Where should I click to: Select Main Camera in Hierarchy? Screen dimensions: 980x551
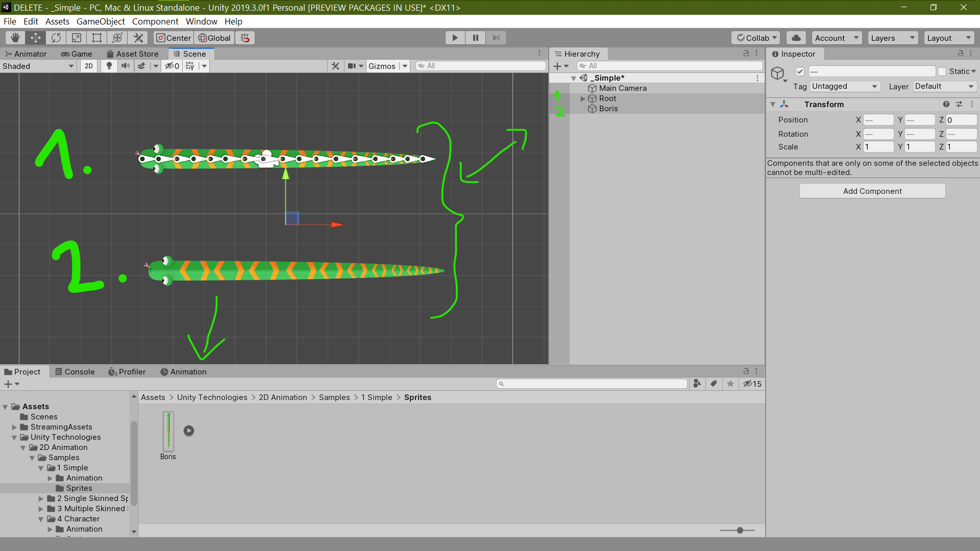(623, 88)
